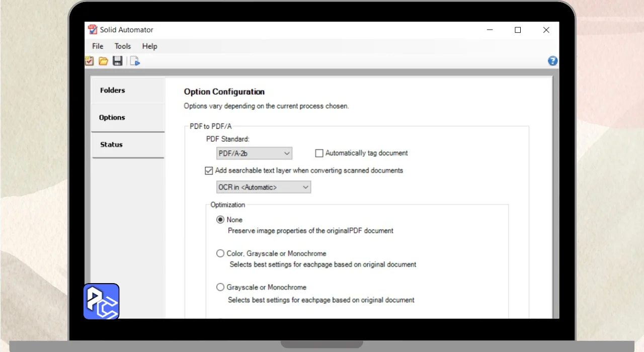Maximize the Solid Automator window
Viewport: 644px width, 352px height.
click(518, 30)
